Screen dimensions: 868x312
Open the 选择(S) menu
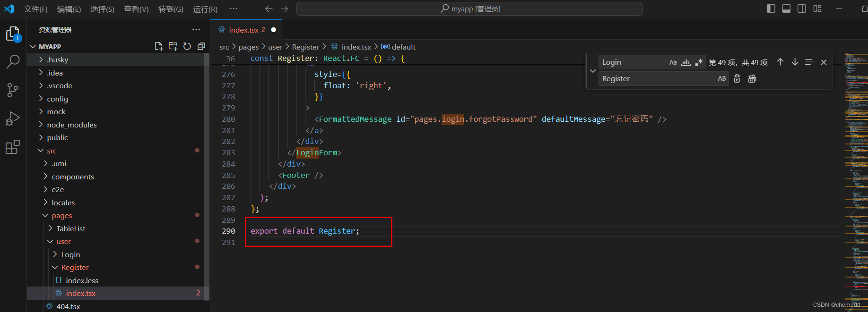point(103,9)
